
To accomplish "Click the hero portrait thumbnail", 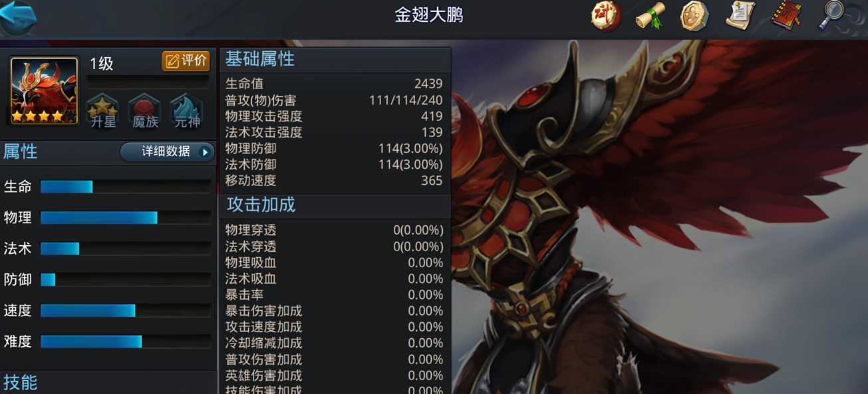I will click(x=44, y=90).
